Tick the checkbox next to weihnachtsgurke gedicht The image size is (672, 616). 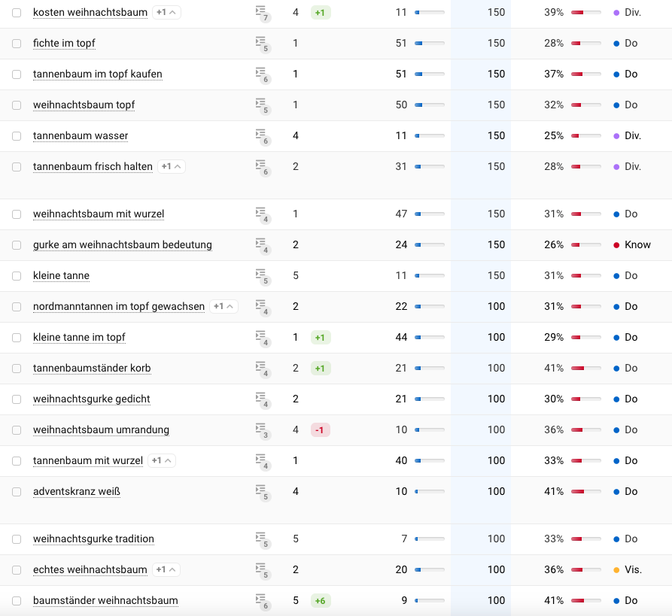[17, 399]
